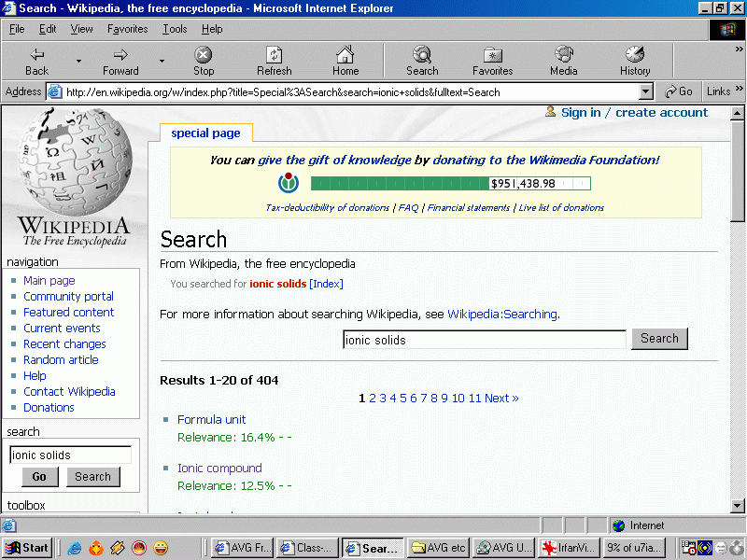The width and height of the screenshot is (747, 560).
Task: Go back using the Back toolbar button
Action: pos(36,62)
